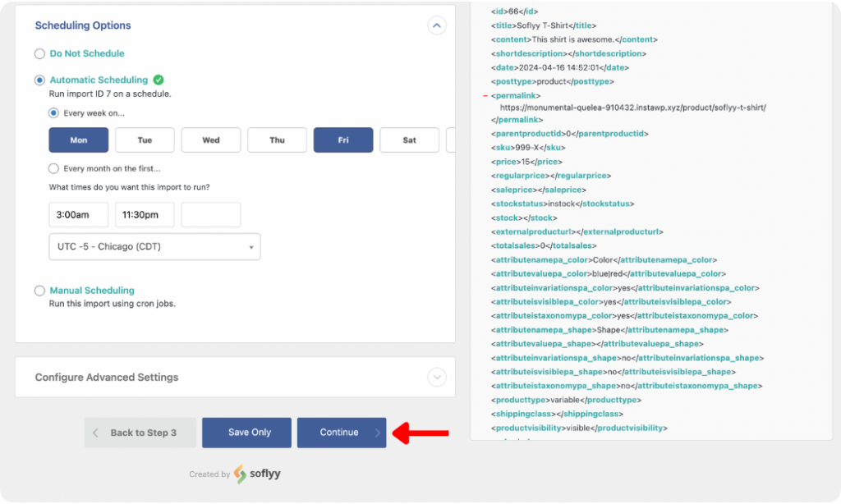Click the totalsales tag line

(544, 245)
